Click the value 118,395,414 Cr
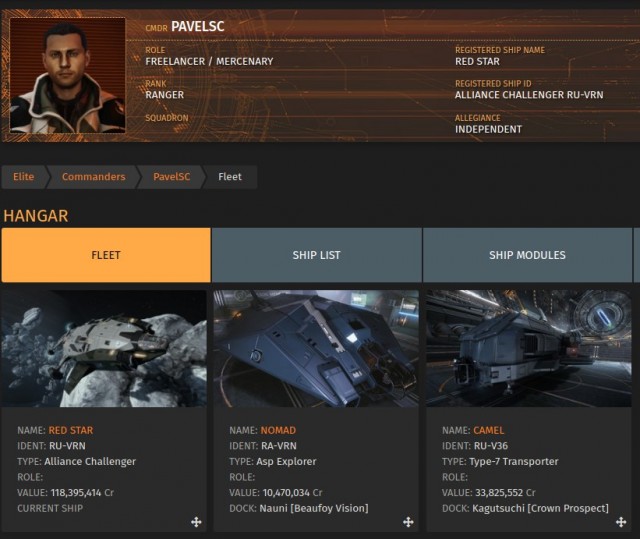Screen dimensions: 640x539 coord(82,492)
